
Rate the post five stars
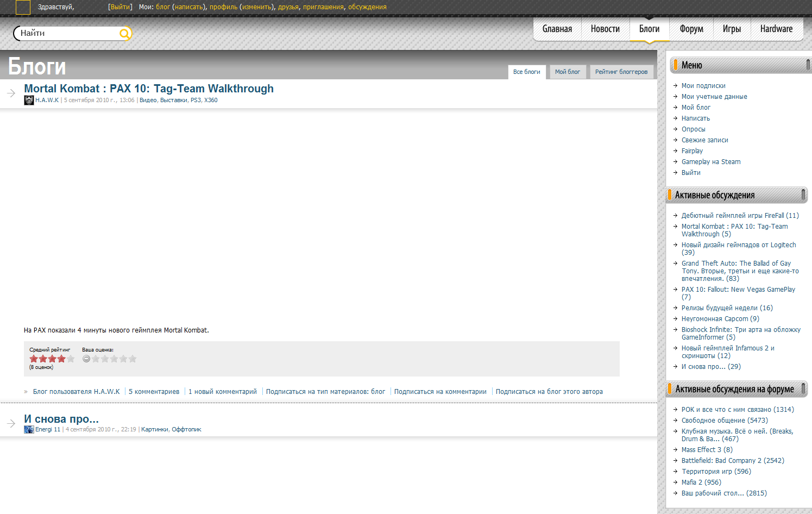coord(133,359)
